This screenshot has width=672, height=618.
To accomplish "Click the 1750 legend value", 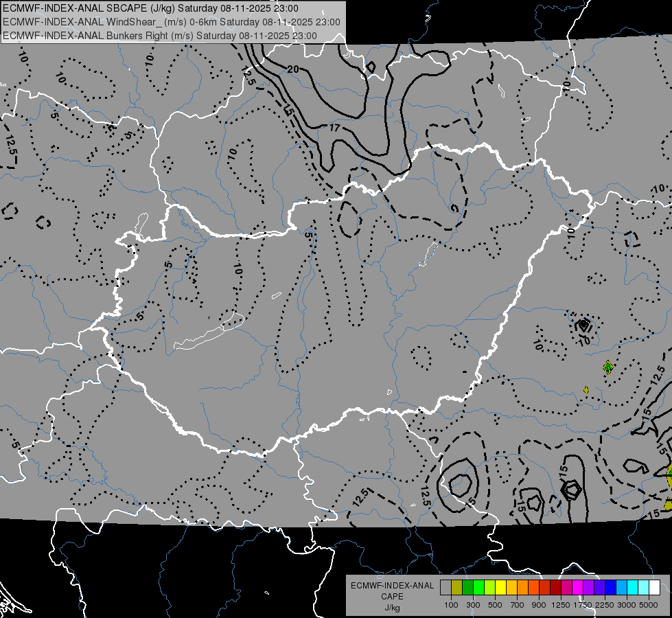I will point(583,605).
